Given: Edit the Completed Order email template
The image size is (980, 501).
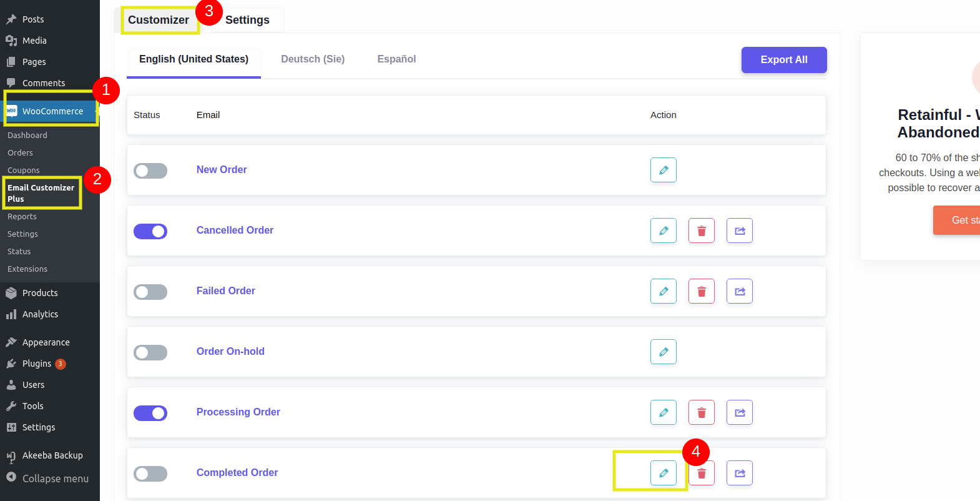Looking at the screenshot, I should 664,473.
